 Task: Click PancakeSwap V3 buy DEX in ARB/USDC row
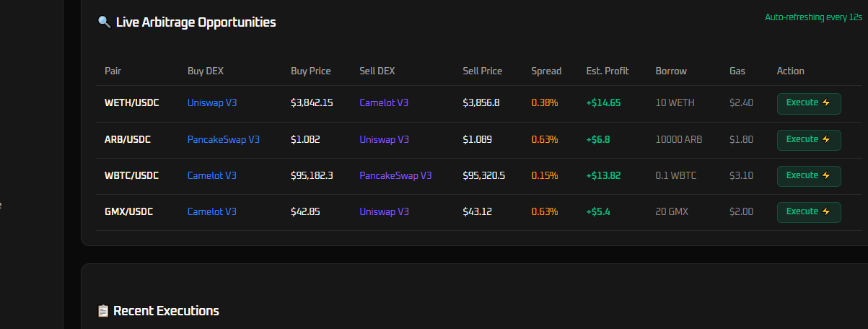pos(224,139)
